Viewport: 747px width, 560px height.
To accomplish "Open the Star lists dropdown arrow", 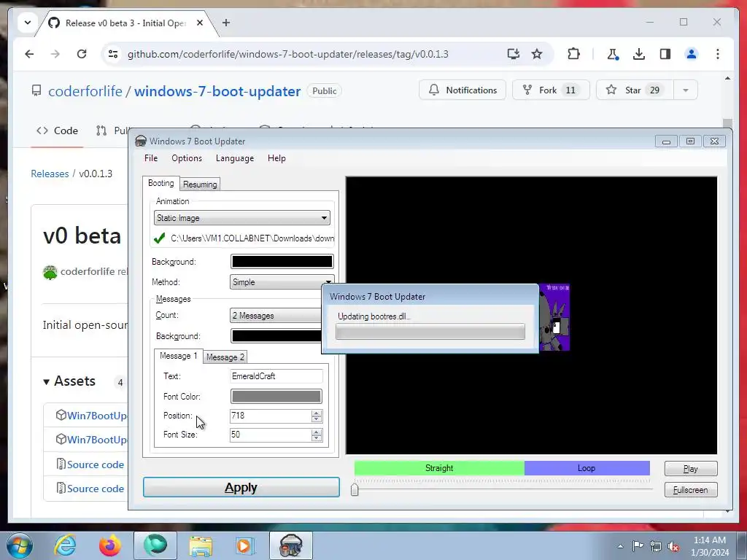I will [686, 90].
